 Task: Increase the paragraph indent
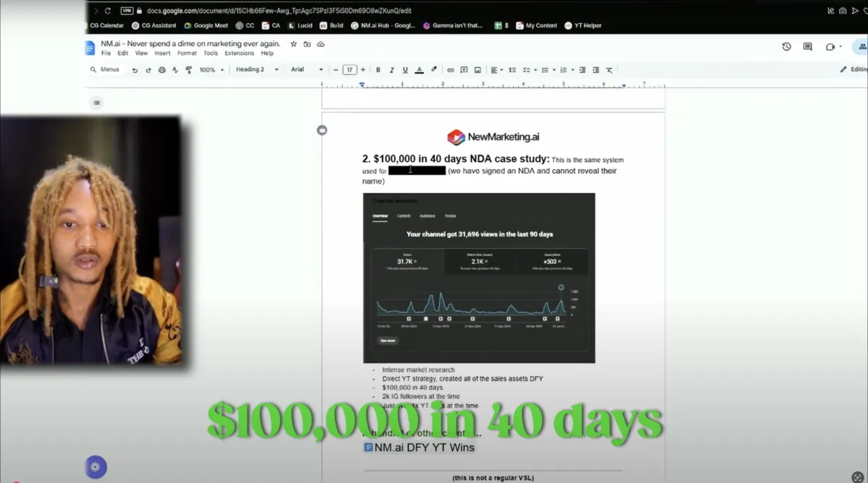(x=596, y=70)
